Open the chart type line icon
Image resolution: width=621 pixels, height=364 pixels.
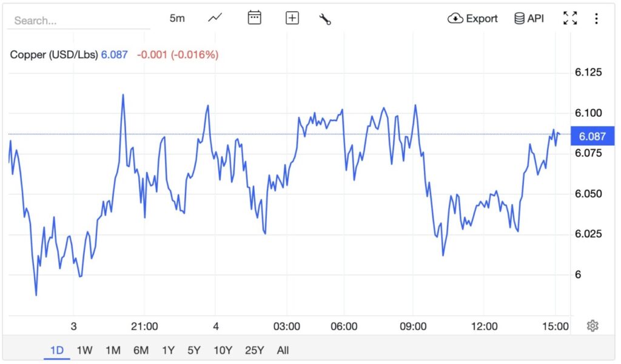click(215, 18)
